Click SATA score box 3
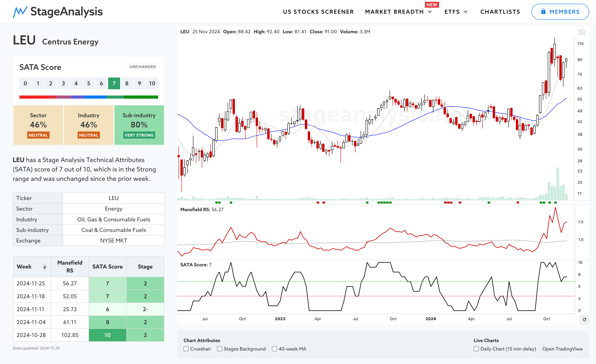The width and height of the screenshot is (596, 364). 63,83
